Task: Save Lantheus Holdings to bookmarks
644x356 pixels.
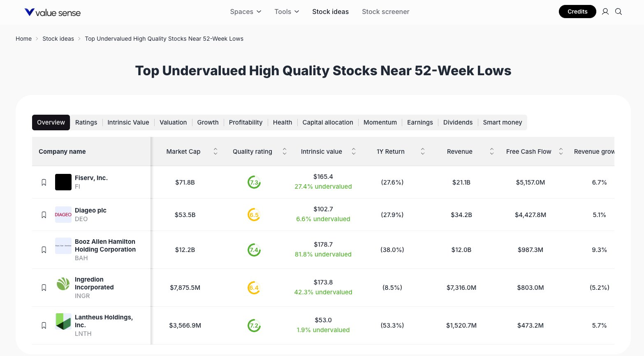Action: point(44,326)
